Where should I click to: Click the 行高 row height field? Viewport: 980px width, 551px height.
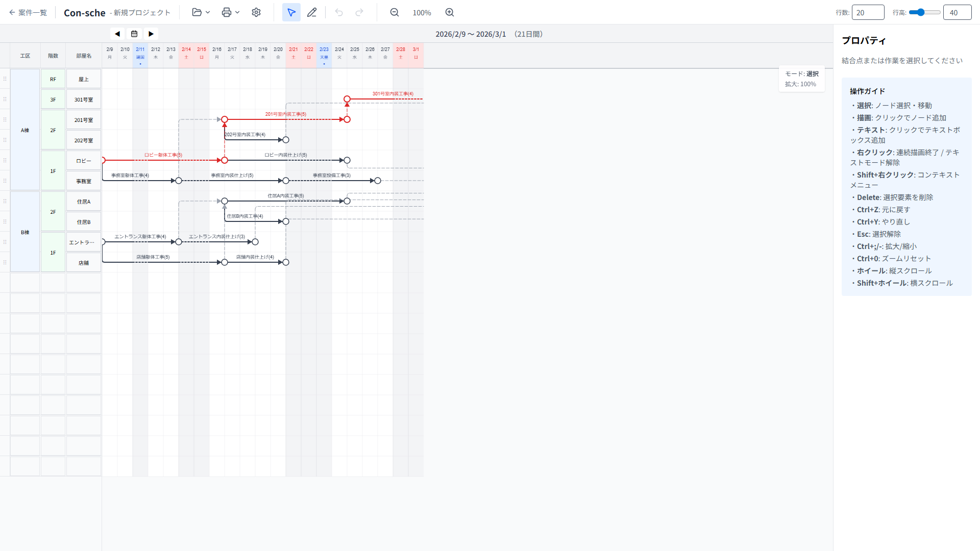pos(957,12)
